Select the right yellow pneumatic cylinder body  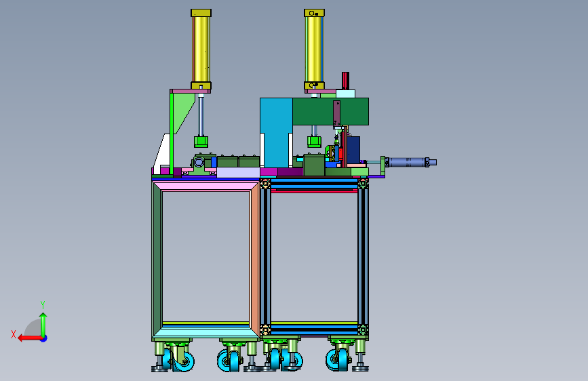tap(314, 49)
